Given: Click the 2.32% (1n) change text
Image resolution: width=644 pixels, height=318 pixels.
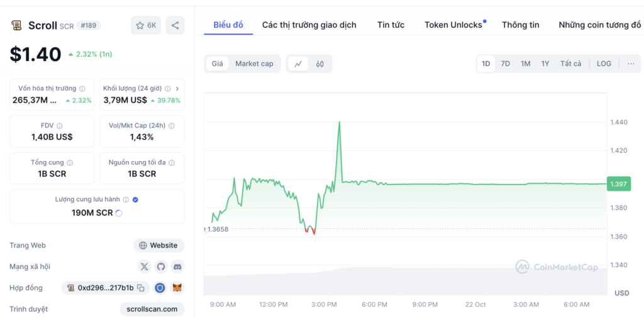Looking at the screenshot, I should coord(94,54).
